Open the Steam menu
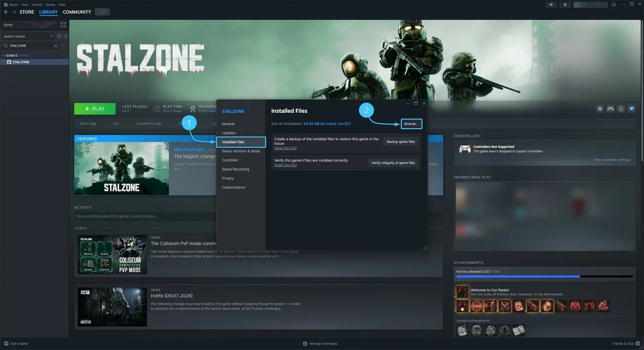Image resolution: width=644 pixels, height=350 pixels. (x=13, y=5)
